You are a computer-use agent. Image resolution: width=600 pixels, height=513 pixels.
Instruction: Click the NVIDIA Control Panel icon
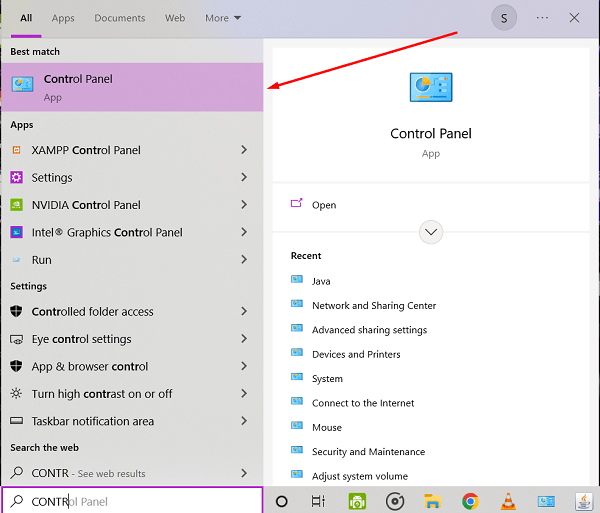[16, 205]
